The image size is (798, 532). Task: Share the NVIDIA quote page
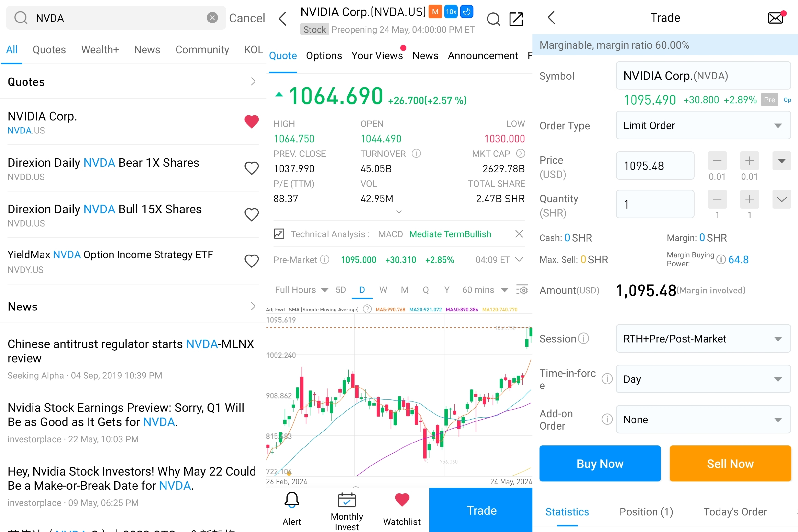click(516, 19)
